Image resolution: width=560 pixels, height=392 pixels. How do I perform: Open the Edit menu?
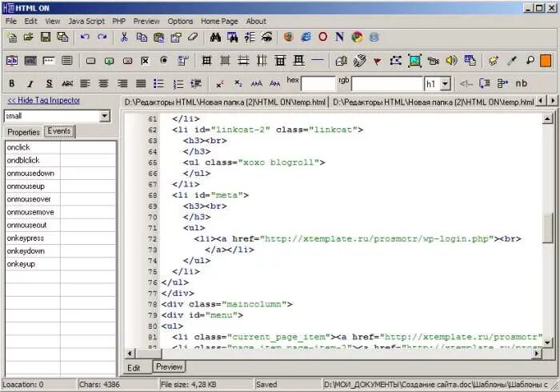click(x=30, y=21)
